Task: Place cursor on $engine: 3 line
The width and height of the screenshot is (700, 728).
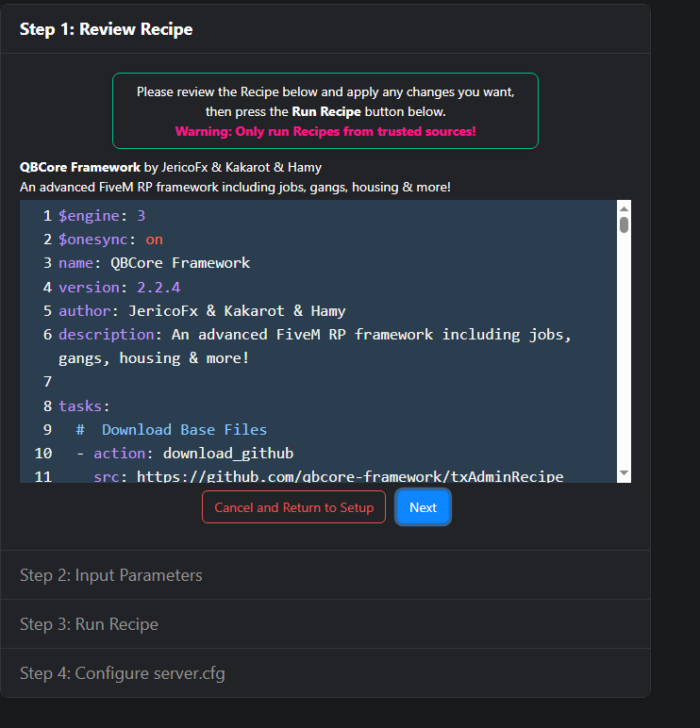Action: click(x=102, y=215)
